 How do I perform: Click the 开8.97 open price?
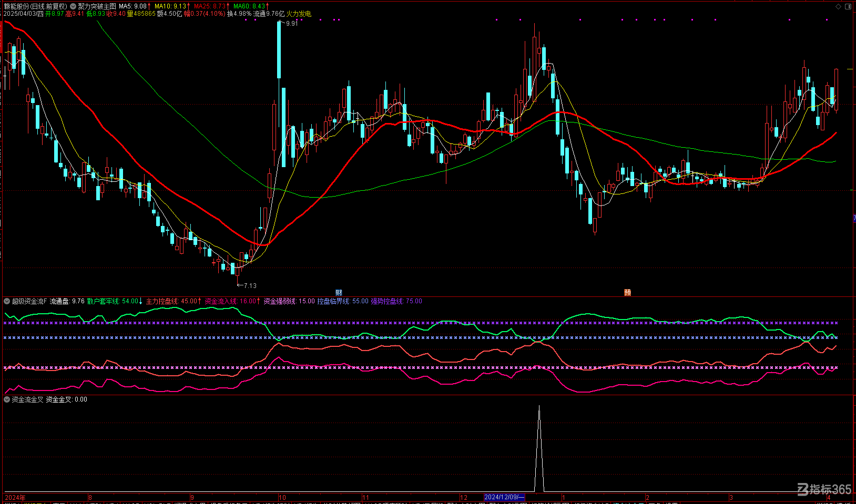point(55,14)
